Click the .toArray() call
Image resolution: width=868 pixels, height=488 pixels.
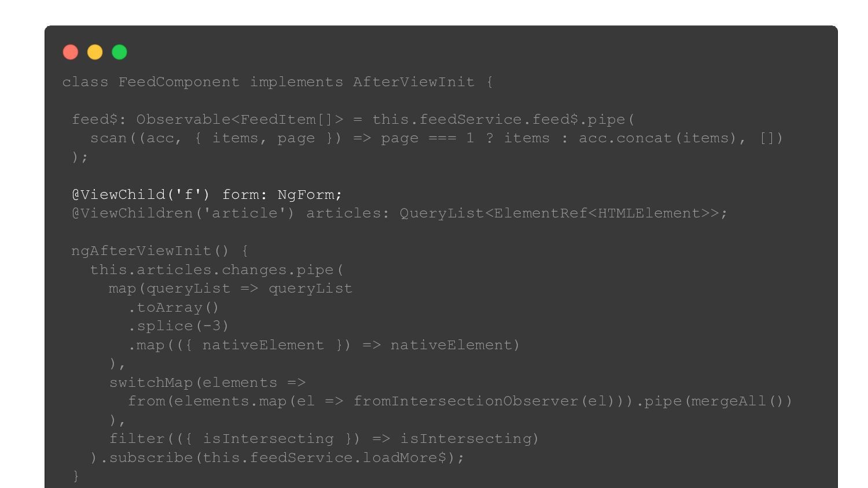click(174, 307)
